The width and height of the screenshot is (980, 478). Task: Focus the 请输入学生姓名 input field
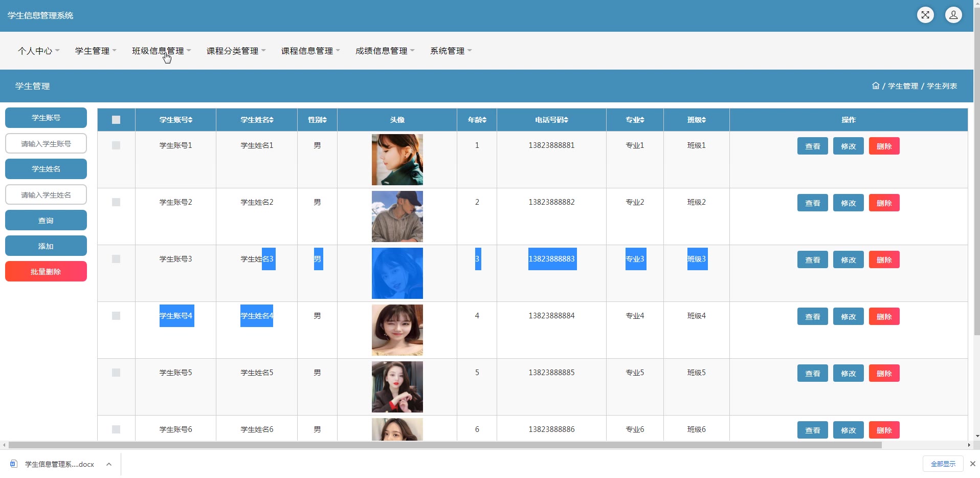46,194
